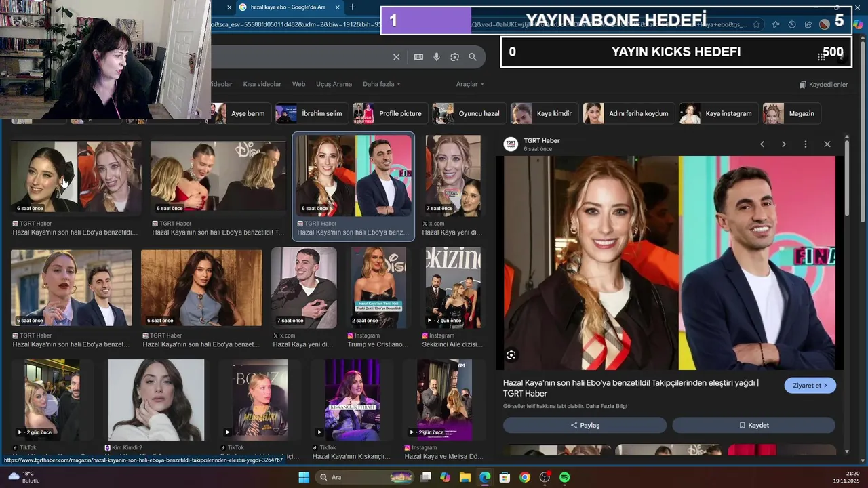Open OBS Studio from the taskbar
The height and width of the screenshot is (488, 868).
pos(545,477)
